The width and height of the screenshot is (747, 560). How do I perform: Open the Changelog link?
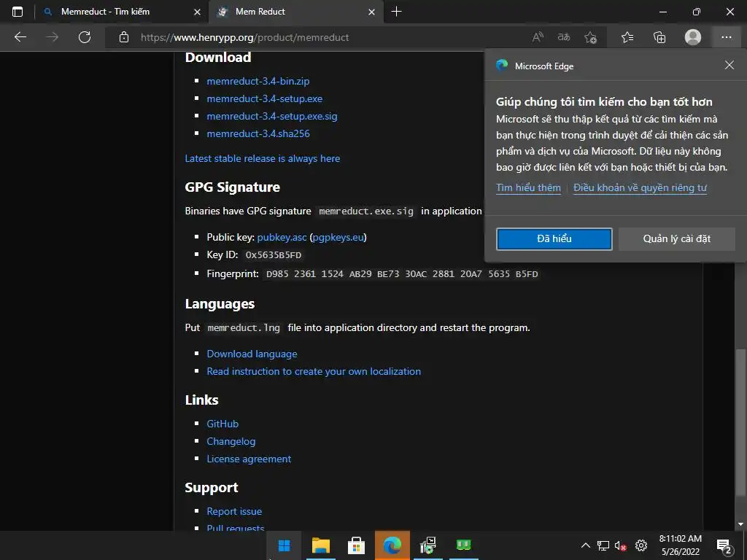231,441
